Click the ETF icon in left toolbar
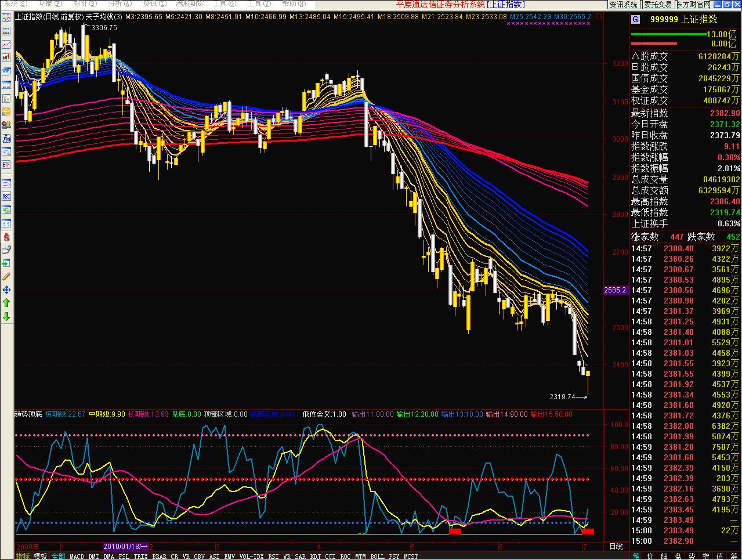This screenshot has width=742, height=560. coord(6,165)
